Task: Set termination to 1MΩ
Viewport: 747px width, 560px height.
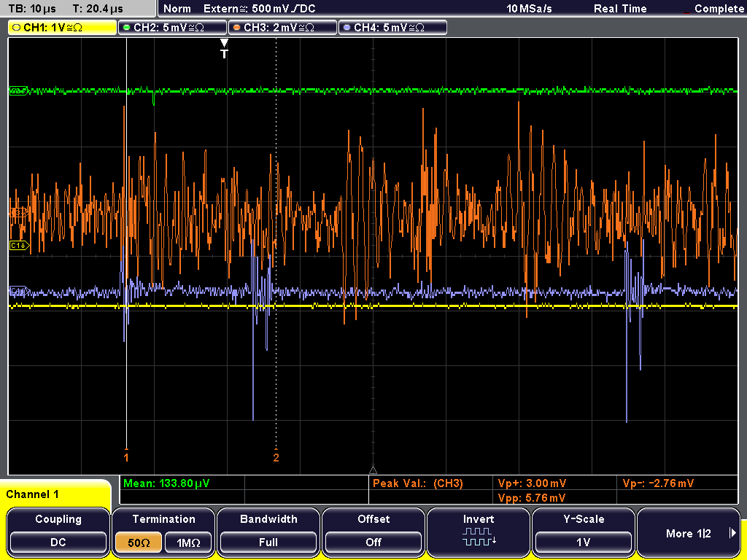Action: click(x=188, y=542)
